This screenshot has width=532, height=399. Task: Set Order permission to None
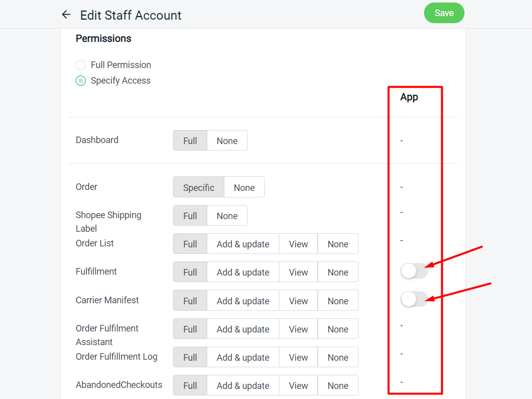(244, 187)
